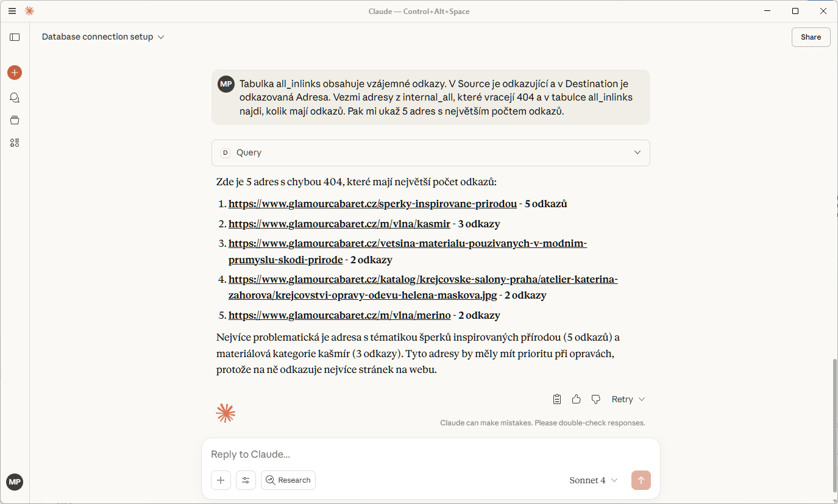Viewport: 838px width, 504px height.
Task: Open the Retry options dropdown
Action: tap(641, 399)
